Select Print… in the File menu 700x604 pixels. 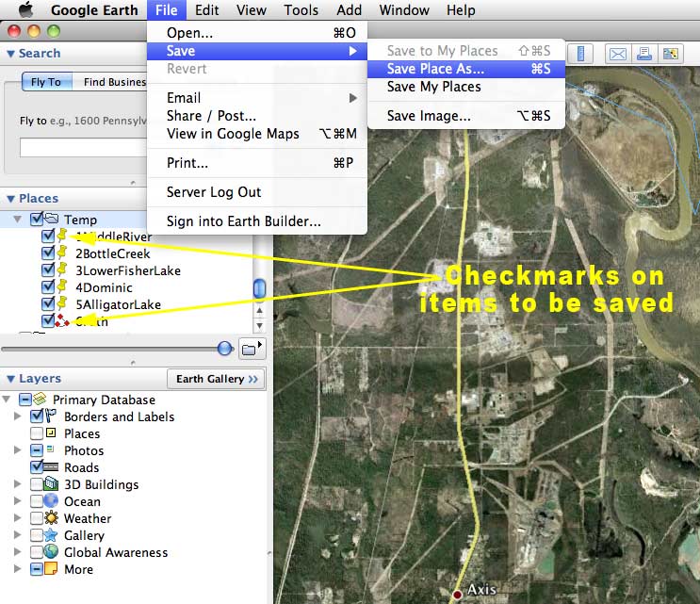(x=257, y=163)
